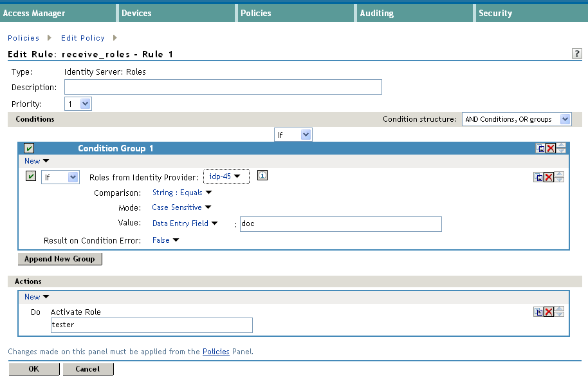Copy the Activate Role action
588x380 pixels.
point(538,312)
